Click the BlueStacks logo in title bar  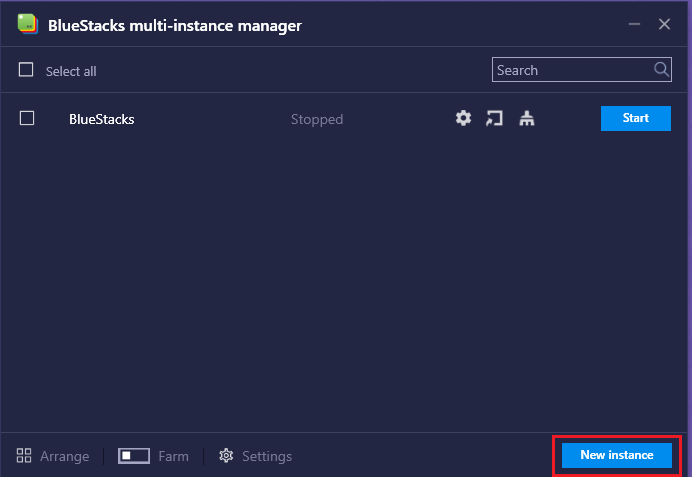27,25
